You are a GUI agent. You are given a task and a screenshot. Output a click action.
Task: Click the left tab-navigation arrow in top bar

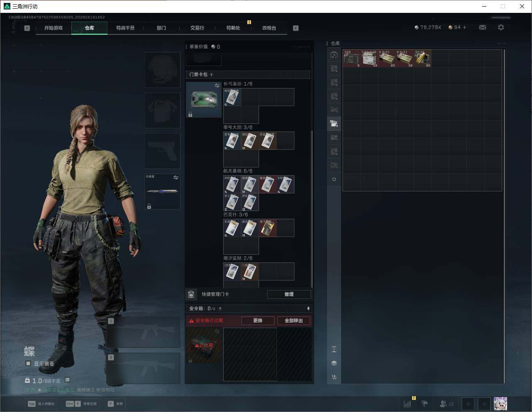tap(27, 28)
